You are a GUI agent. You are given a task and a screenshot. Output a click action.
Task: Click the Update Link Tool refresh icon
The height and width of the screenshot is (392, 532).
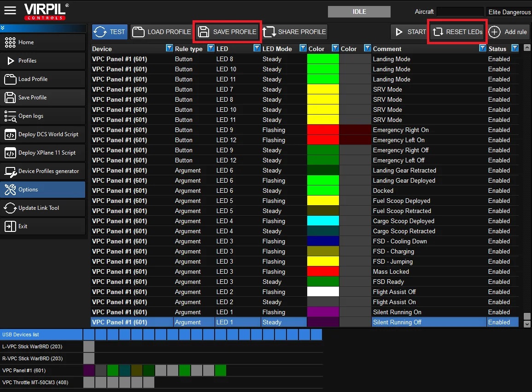tap(10, 208)
